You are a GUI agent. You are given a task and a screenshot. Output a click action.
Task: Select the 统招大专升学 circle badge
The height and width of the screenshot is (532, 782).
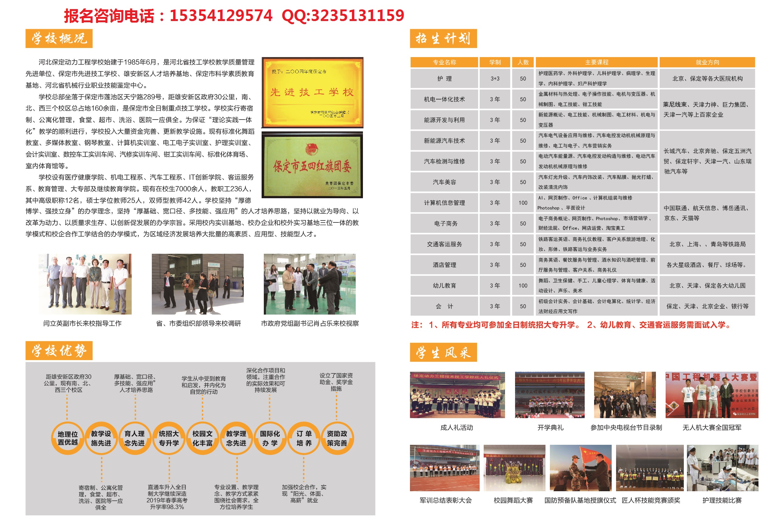pos(169,438)
